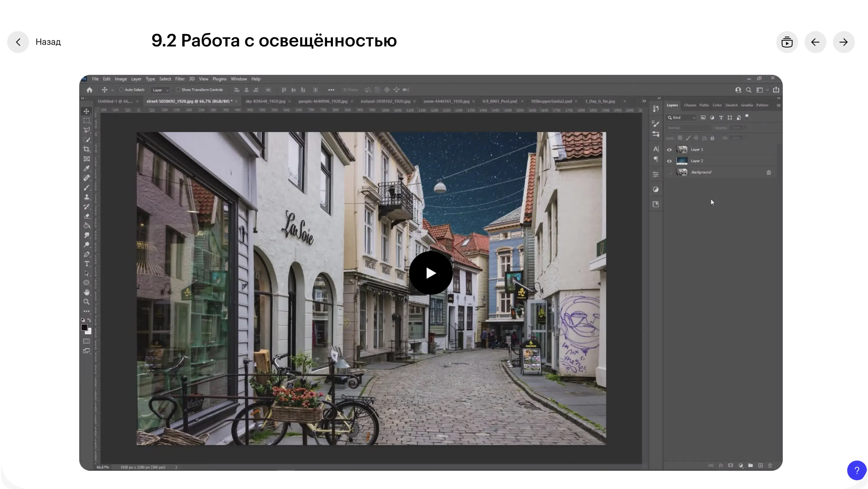Select the Smudge tool
The width and height of the screenshot is (868, 489).
[87, 235]
